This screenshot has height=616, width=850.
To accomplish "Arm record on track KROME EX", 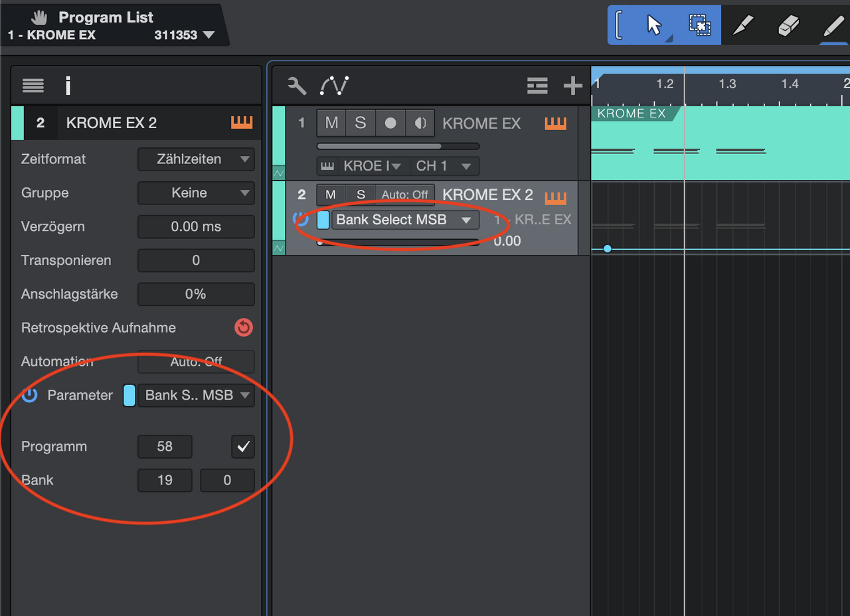I will click(x=390, y=123).
